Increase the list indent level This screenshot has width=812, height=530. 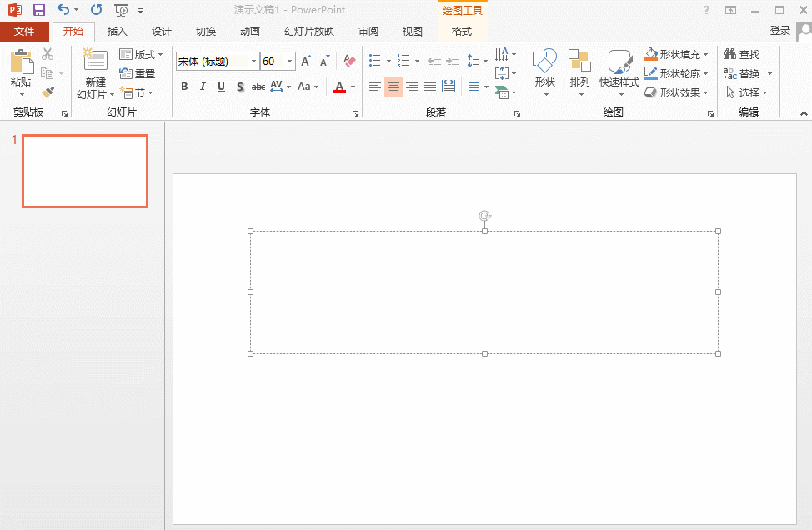click(454, 61)
